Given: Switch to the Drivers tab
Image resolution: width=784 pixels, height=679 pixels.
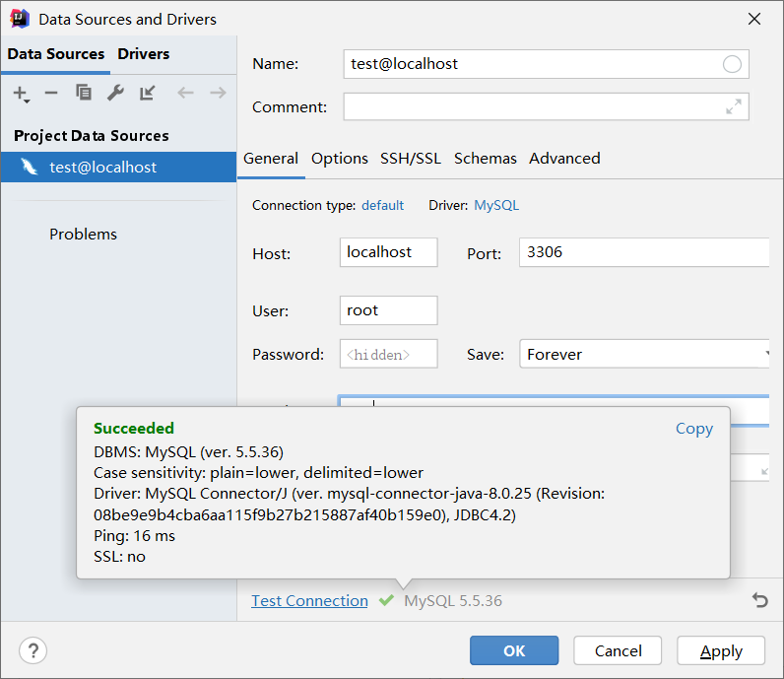Looking at the screenshot, I should [x=144, y=54].
